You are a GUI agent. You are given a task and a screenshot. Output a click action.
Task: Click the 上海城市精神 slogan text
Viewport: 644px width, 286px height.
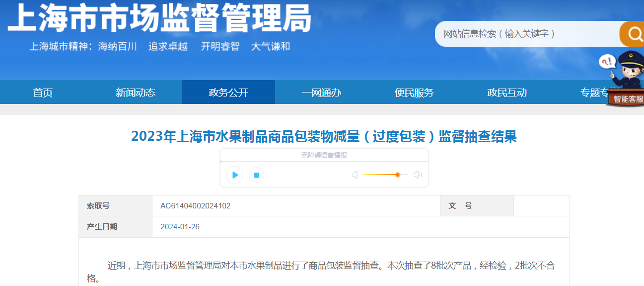pos(160,46)
